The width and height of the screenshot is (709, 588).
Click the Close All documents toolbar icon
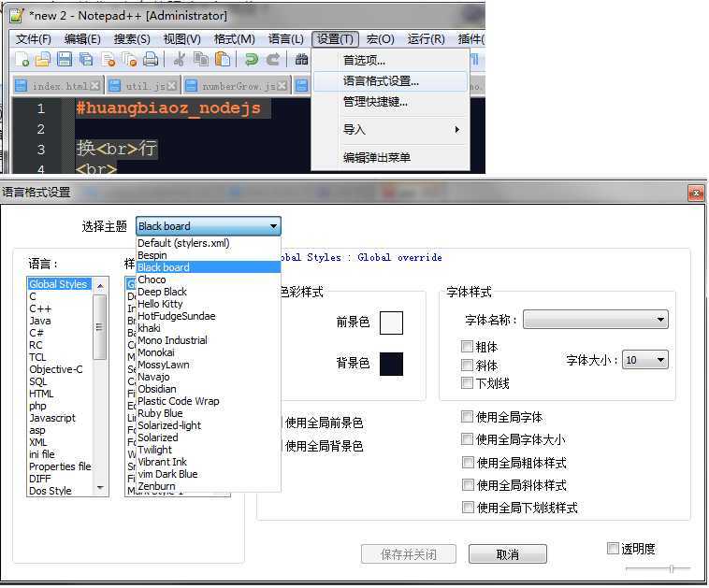(129, 59)
